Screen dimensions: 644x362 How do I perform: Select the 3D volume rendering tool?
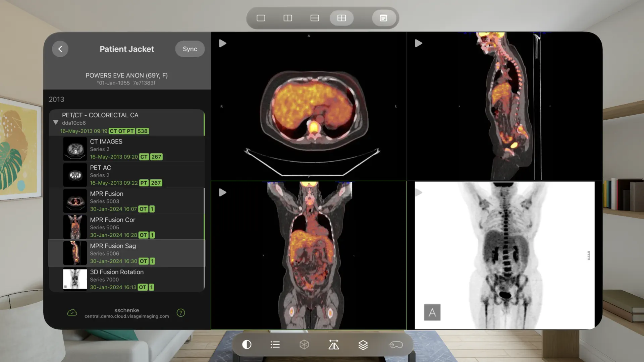coord(305,345)
